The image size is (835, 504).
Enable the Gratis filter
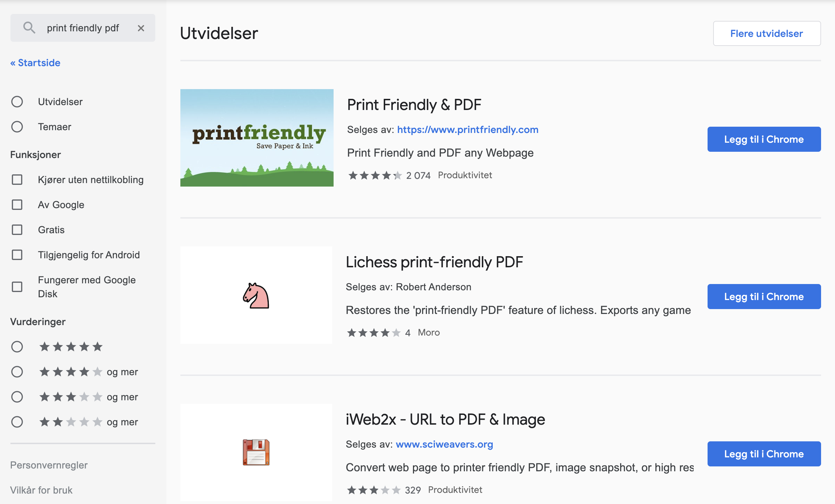[x=17, y=230]
